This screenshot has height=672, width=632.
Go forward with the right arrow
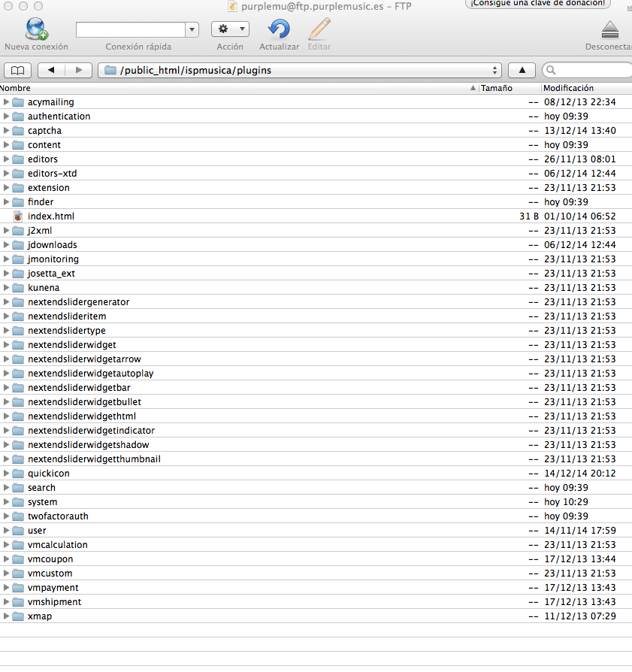pos(79,71)
